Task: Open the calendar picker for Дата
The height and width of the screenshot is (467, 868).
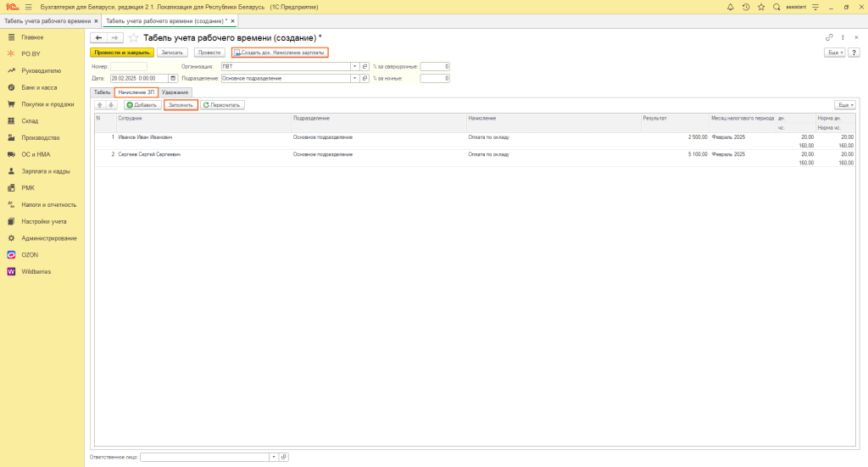Action: [x=173, y=79]
